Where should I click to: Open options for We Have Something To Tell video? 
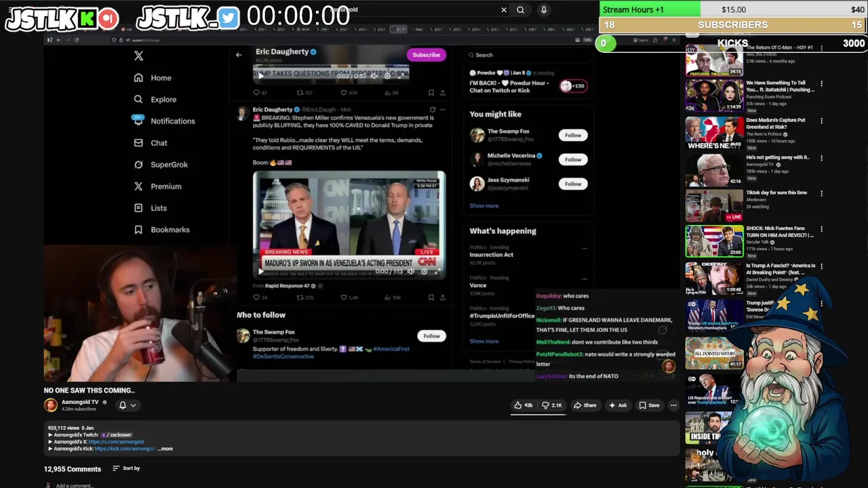coord(821,84)
